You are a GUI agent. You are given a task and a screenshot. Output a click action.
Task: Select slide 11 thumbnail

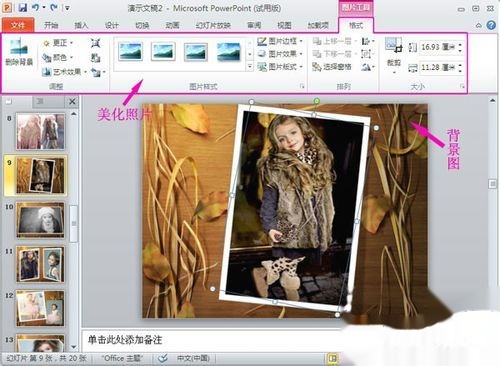pos(40,264)
